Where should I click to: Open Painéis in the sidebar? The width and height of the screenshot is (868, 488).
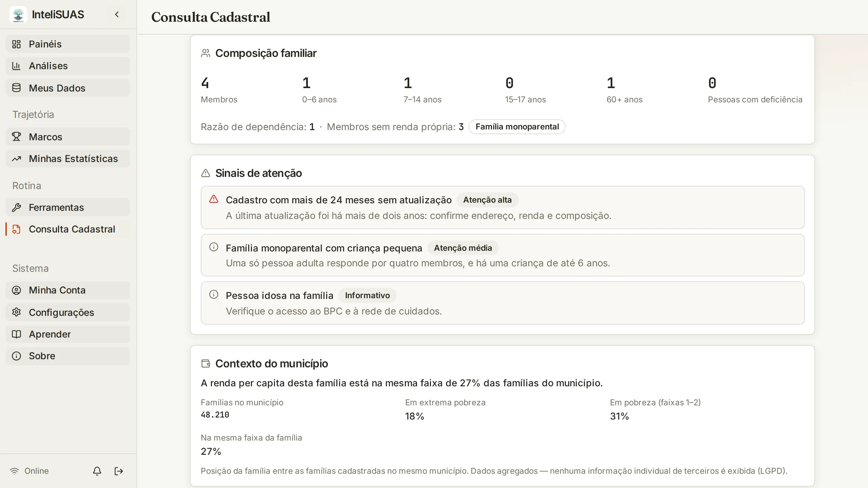68,44
